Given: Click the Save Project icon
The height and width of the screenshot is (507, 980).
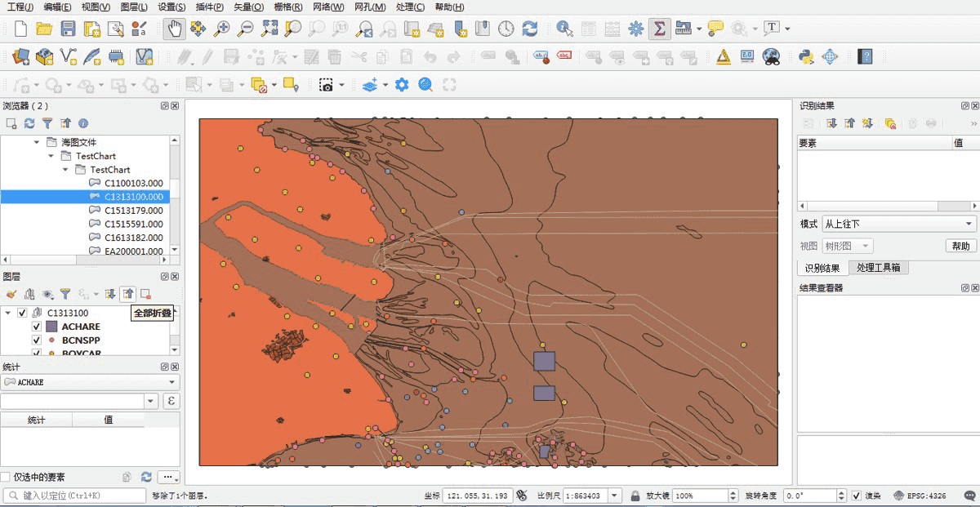Looking at the screenshot, I should coord(68,29).
